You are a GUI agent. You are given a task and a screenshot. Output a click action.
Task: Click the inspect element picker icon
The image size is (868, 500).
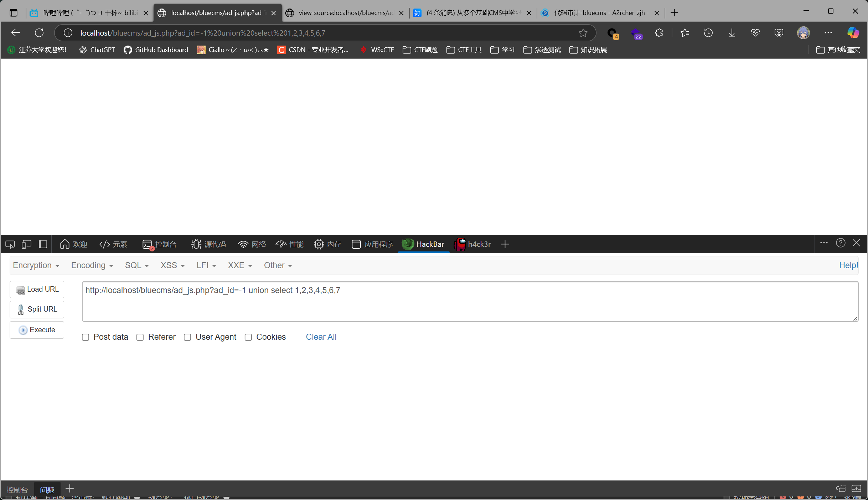tap(10, 244)
